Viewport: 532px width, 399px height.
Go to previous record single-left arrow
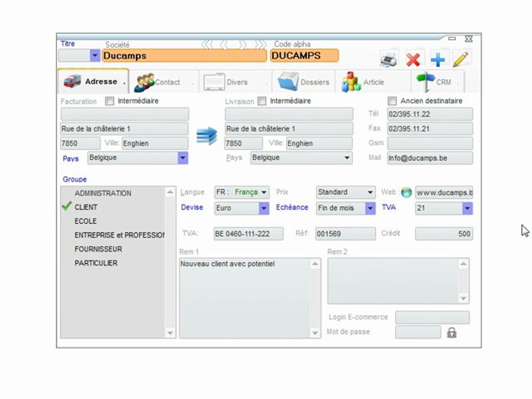pyautogui.click(x=224, y=44)
